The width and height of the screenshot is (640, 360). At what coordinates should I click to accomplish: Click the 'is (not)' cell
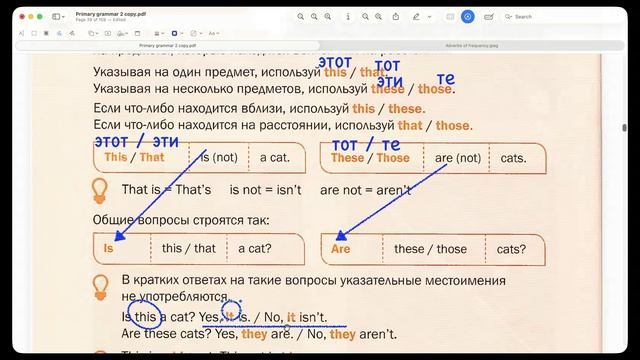point(219,157)
